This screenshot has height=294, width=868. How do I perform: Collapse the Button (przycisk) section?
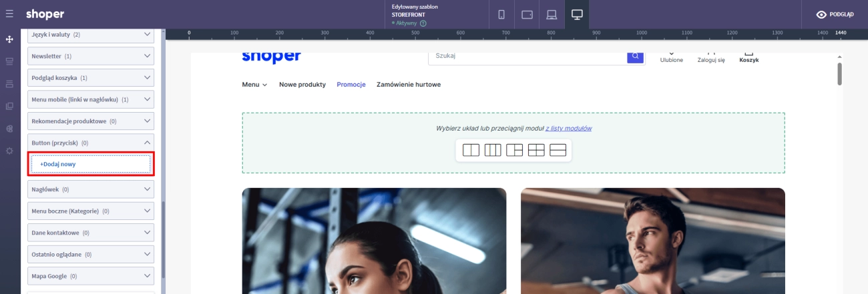[x=148, y=143]
